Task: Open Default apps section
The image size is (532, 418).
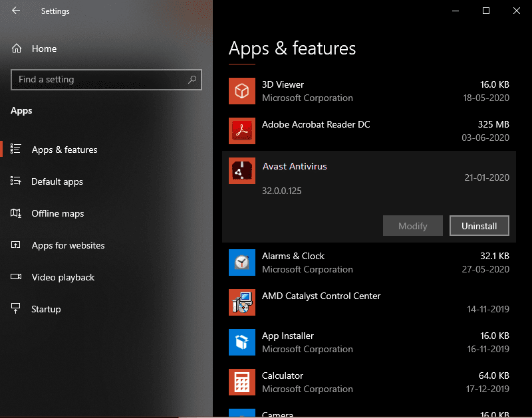Action: 57,181
